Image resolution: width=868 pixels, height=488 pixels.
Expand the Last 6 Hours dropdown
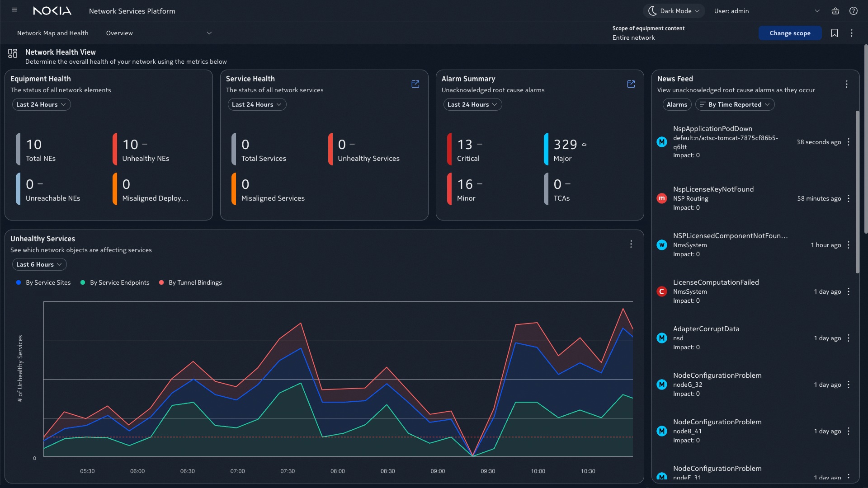click(39, 264)
